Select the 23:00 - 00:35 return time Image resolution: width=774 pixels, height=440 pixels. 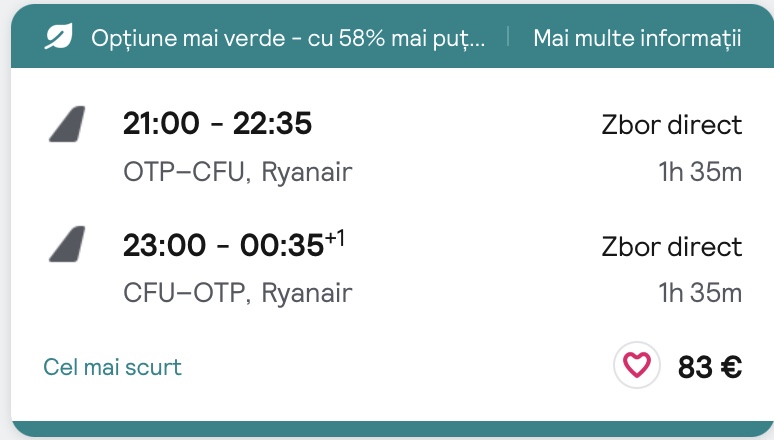(x=222, y=245)
